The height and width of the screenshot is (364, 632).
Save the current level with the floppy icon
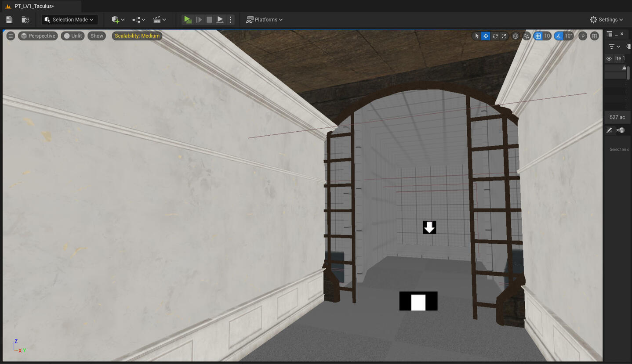pos(9,20)
